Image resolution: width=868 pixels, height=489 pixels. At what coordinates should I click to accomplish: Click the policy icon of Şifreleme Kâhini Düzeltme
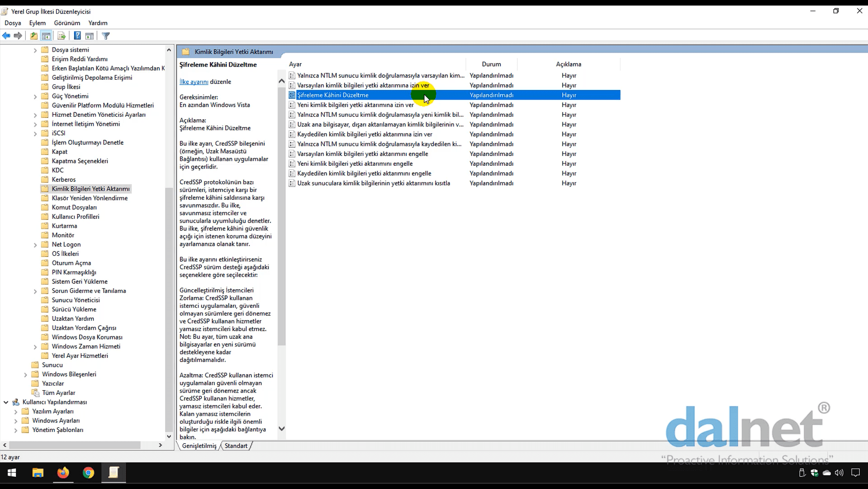[292, 95]
